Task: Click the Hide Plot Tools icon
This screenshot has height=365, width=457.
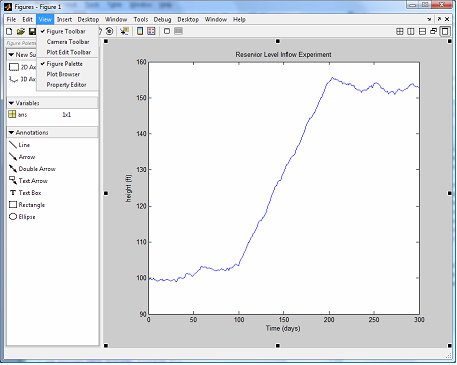Action: pos(167,31)
